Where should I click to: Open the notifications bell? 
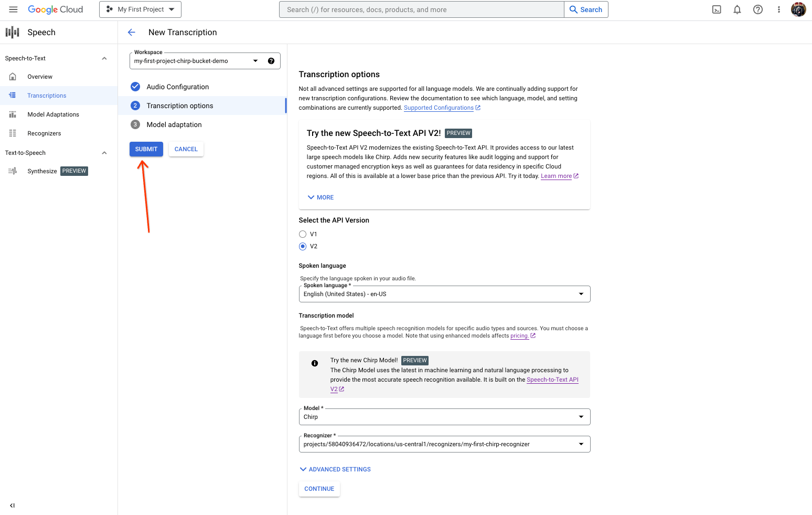[737, 9]
